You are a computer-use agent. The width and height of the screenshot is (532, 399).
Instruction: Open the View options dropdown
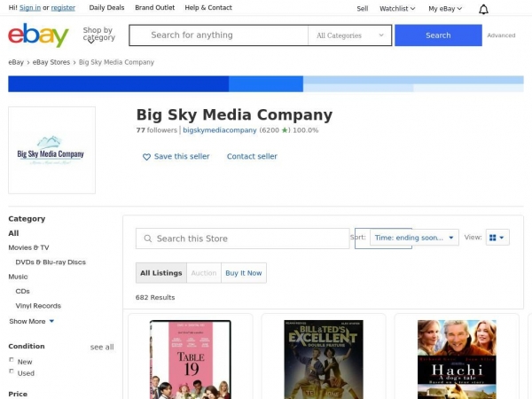click(x=497, y=238)
